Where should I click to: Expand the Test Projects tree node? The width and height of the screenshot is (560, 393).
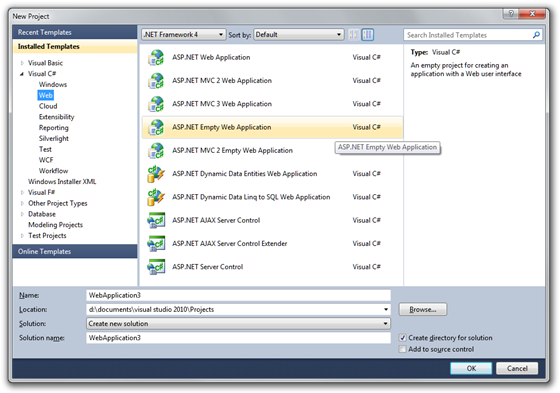click(x=22, y=236)
